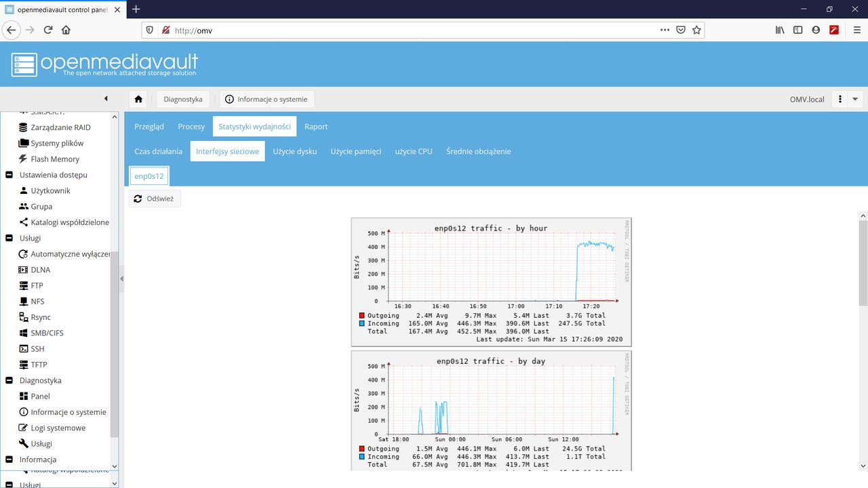Click the SSH terminal icon

24,348
